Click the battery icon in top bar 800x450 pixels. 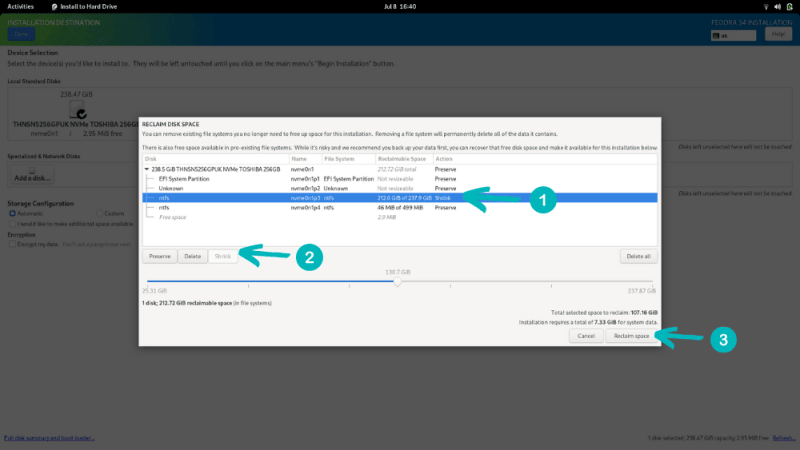pos(789,7)
